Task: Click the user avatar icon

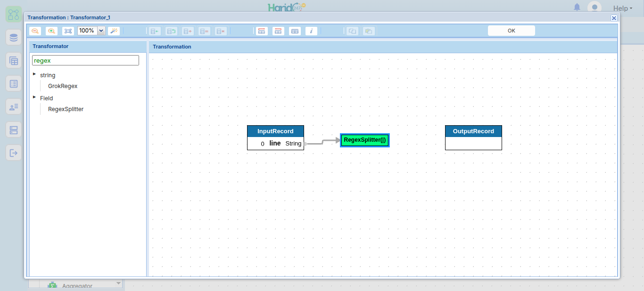Action: click(x=594, y=7)
